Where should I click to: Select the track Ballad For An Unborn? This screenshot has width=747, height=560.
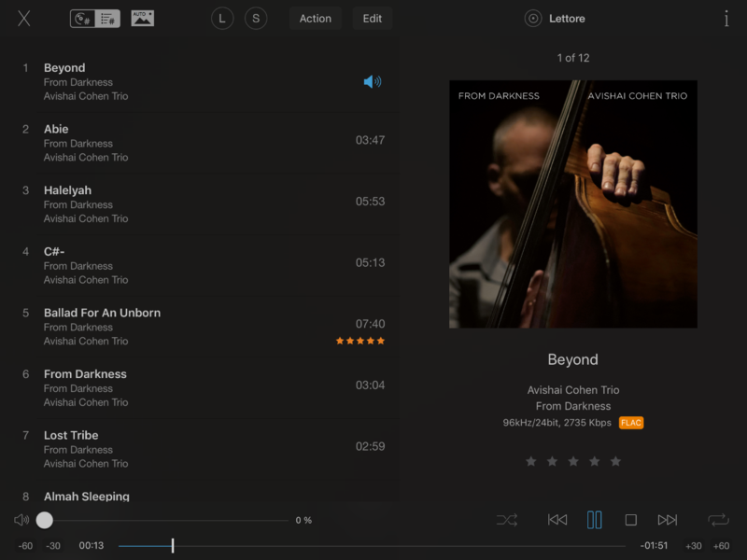103,313
